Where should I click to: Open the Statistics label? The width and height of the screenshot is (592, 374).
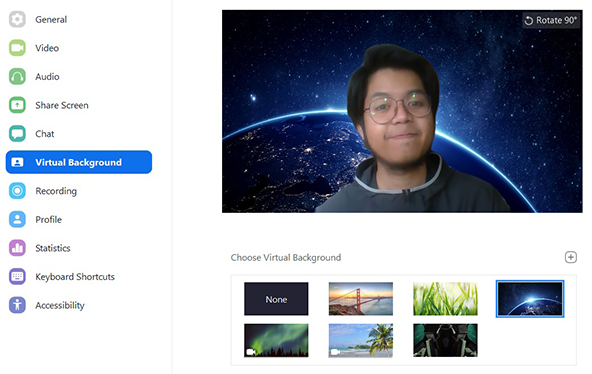pos(53,248)
